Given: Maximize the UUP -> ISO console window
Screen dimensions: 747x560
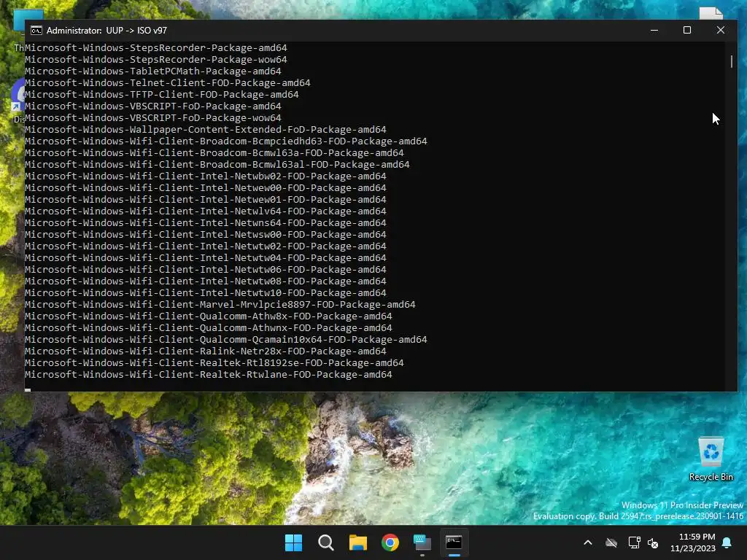Looking at the screenshot, I should point(687,30).
